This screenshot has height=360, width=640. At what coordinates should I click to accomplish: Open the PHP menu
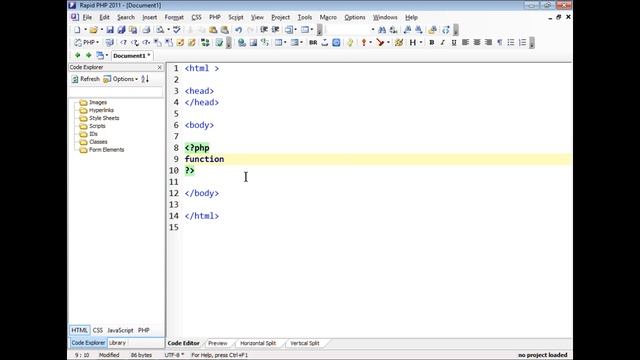coord(215,17)
